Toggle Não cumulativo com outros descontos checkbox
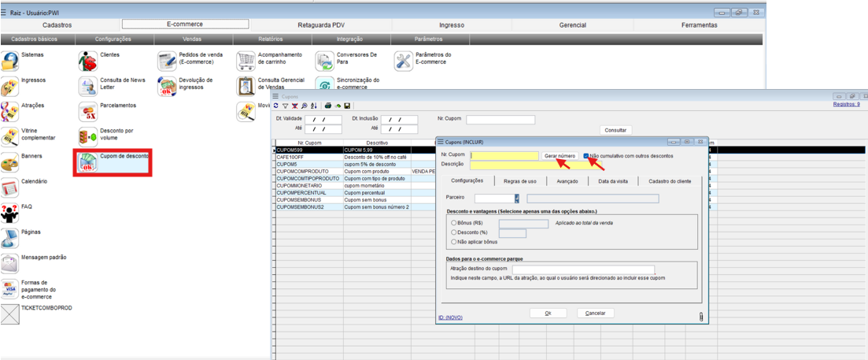Screen dimensions: 868x360 pos(586,156)
